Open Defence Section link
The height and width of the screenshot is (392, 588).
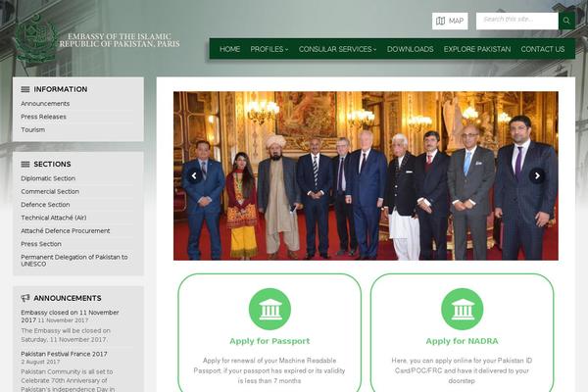(x=45, y=205)
